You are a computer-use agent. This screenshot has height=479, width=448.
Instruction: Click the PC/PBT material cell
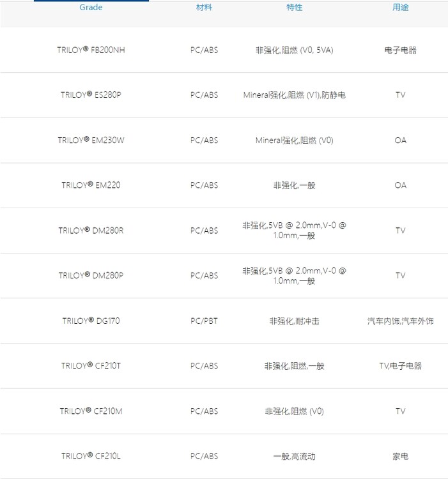pos(204,321)
